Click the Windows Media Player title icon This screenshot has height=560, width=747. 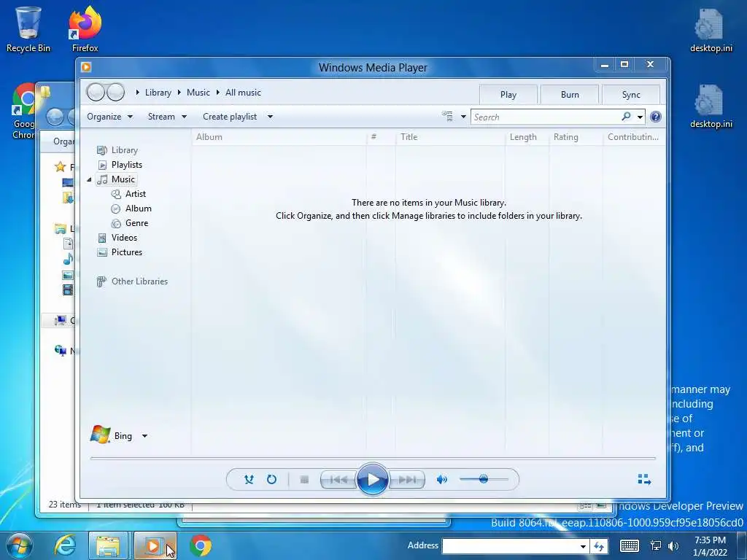(86, 67)
